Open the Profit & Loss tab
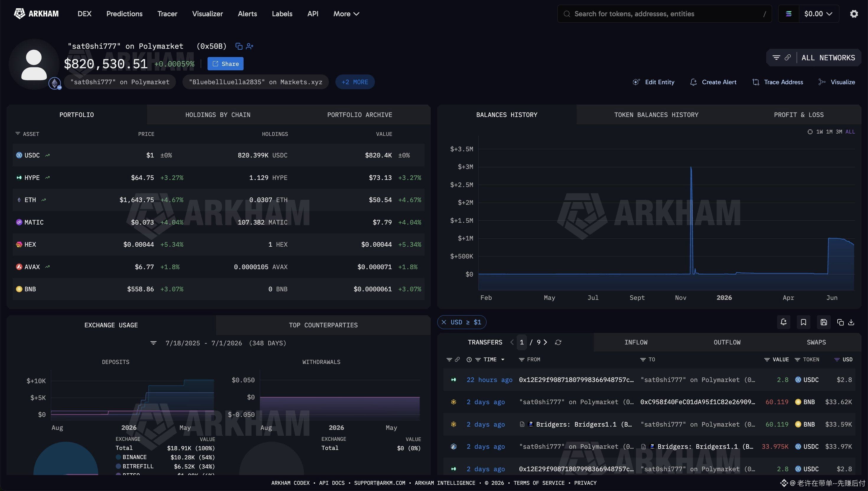The height and width of the screenshot is (491, 868). [x=799, y=115]
